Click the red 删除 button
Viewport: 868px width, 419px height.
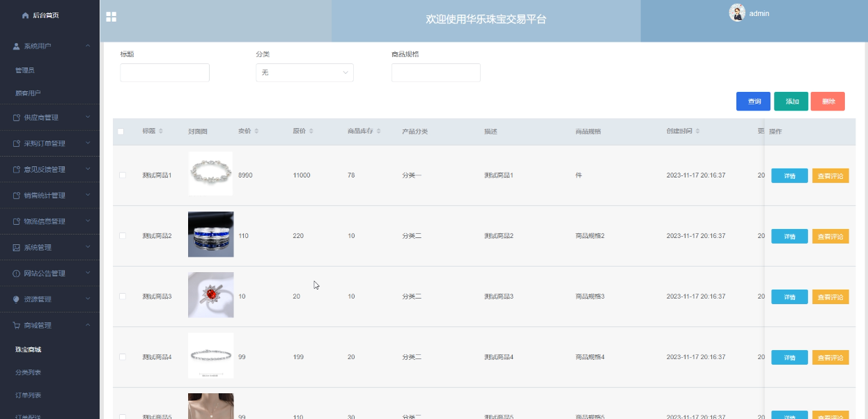click(828, 102)
